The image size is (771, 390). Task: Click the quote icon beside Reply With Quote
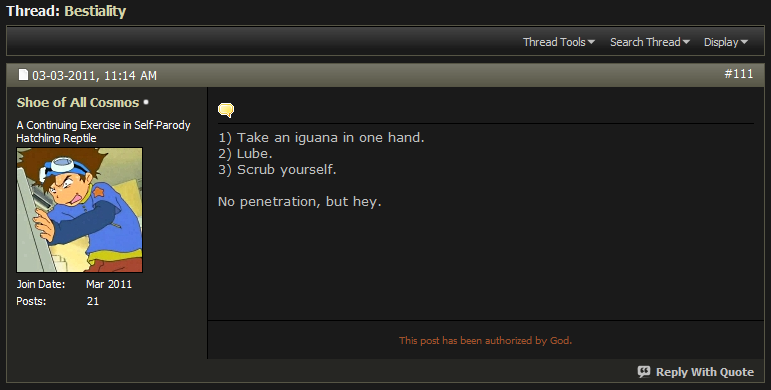[644, 372]
